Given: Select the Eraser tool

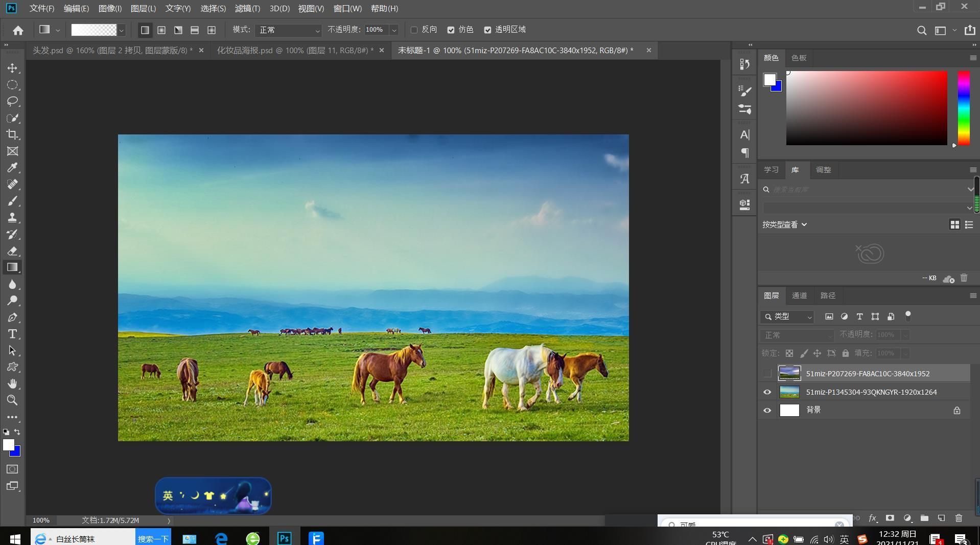Looking at the screenshot, I should (12, 251).
